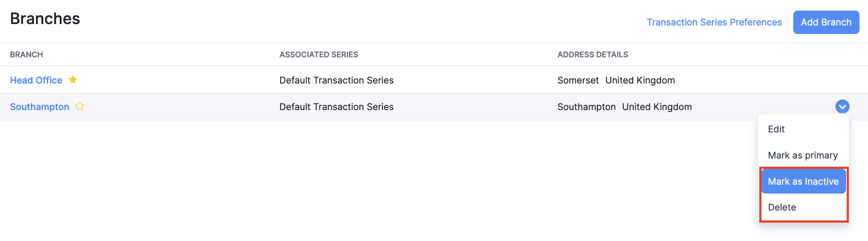
Task: Click Southampton's Default Transaction Series cell
Action: point(336,107)
